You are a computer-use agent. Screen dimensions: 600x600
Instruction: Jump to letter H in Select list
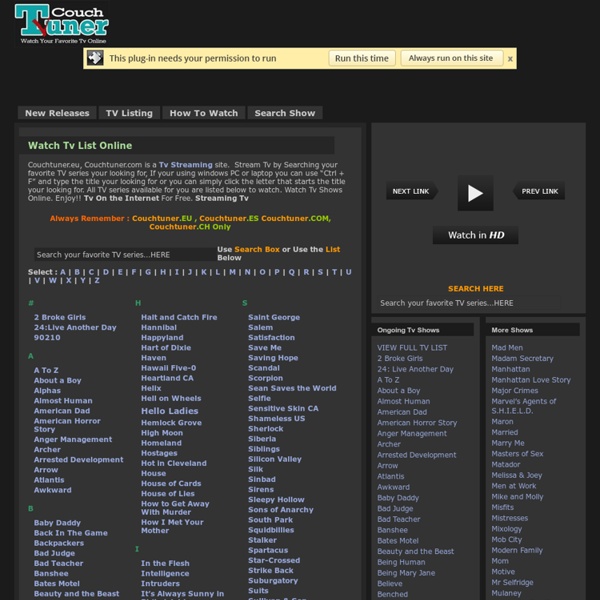point(163,272)
